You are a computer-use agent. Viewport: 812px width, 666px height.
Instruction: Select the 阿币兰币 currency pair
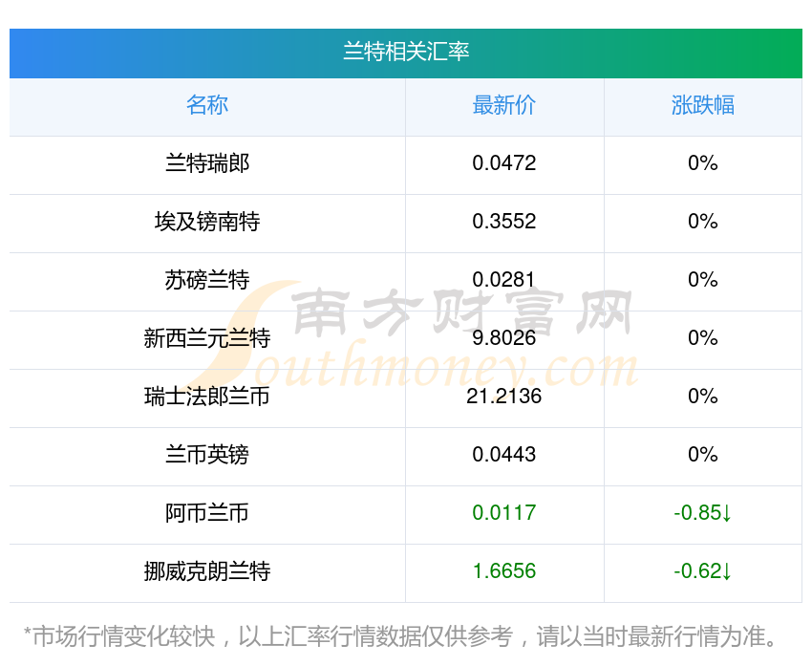coord(207,513)
